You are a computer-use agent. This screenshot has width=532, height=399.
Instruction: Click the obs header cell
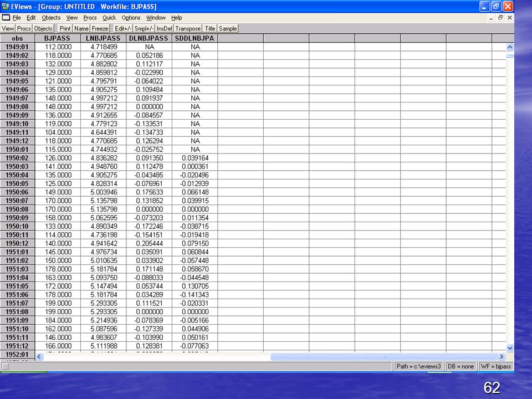(17, 38)
